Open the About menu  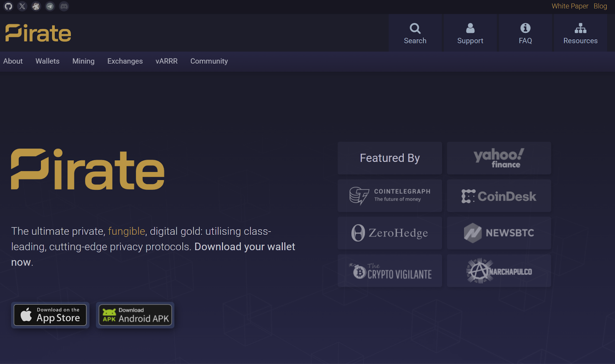point(13,61)
